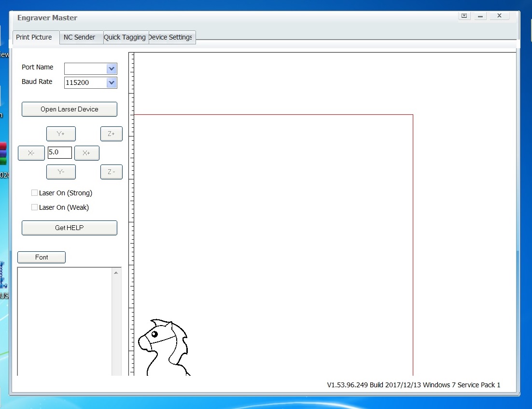532x409 pixels.
Task: Open the Font selection button
Action: [42, 257]
